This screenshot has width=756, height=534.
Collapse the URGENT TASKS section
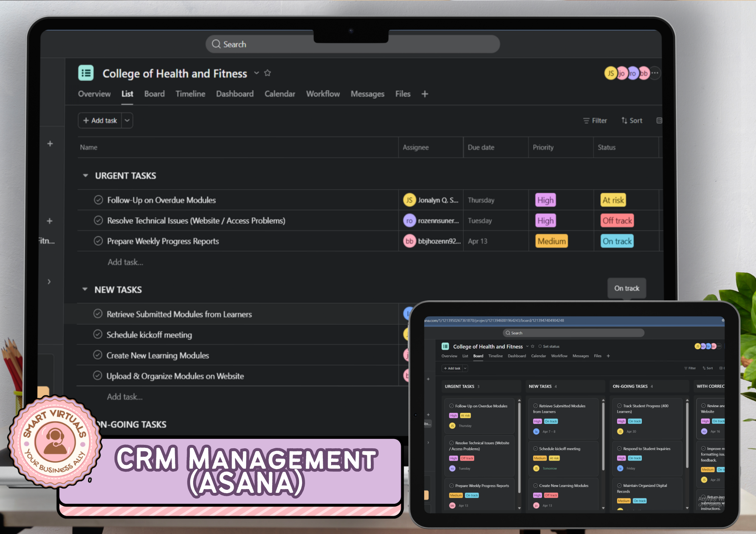[x=85, y=176]
